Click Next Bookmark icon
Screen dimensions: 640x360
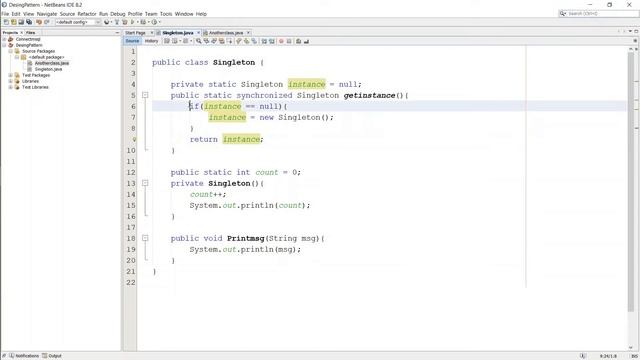(246, 41)
